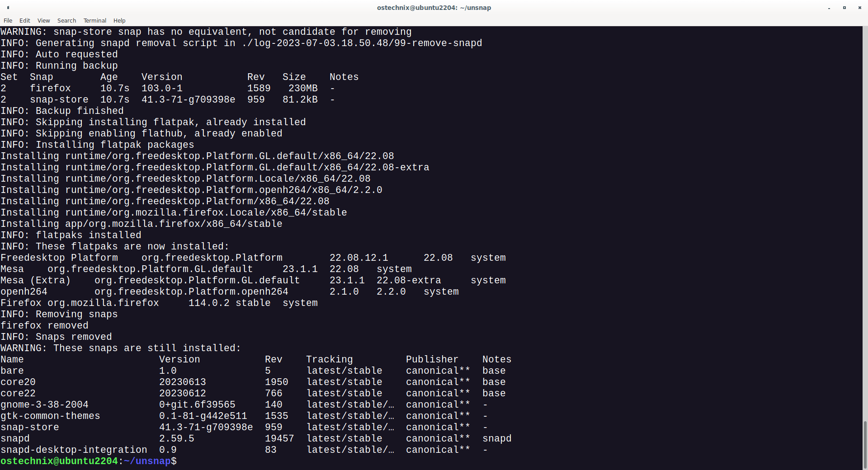Click the 'Tracking' column header

pyautogui.click(x=330, y=359)
